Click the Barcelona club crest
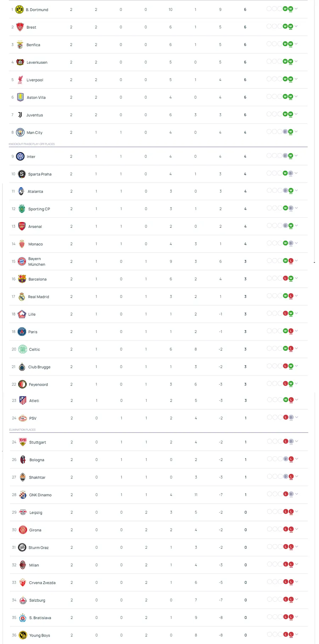The height and width of the screenshot is (644, 319). [x=22, y=279]
